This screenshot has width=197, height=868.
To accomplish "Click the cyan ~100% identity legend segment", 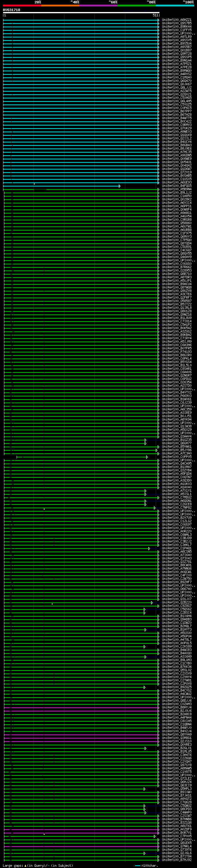I will tap(175, 6).
